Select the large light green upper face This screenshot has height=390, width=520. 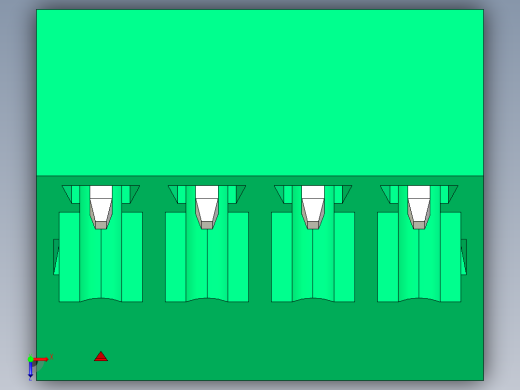(x=260, y=92)
